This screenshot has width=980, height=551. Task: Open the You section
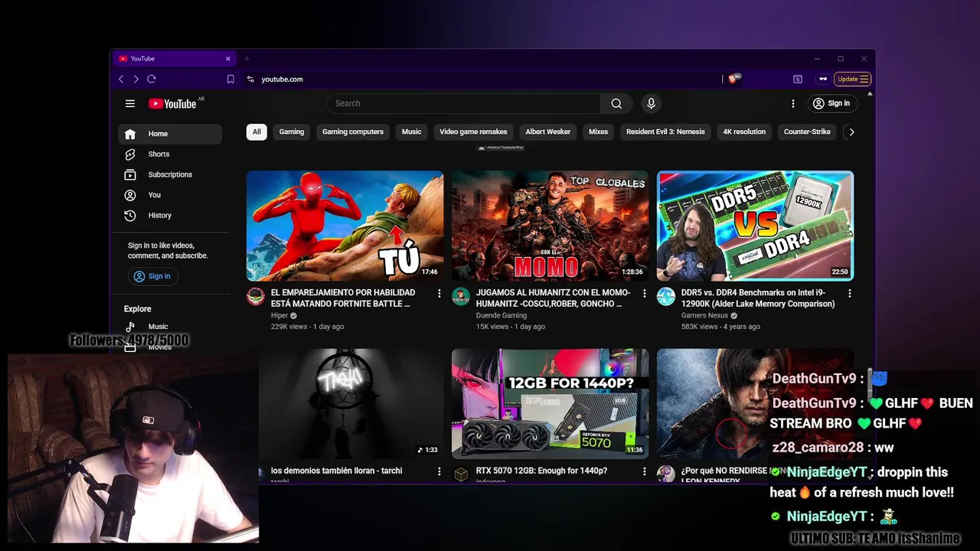click(170, 195)
